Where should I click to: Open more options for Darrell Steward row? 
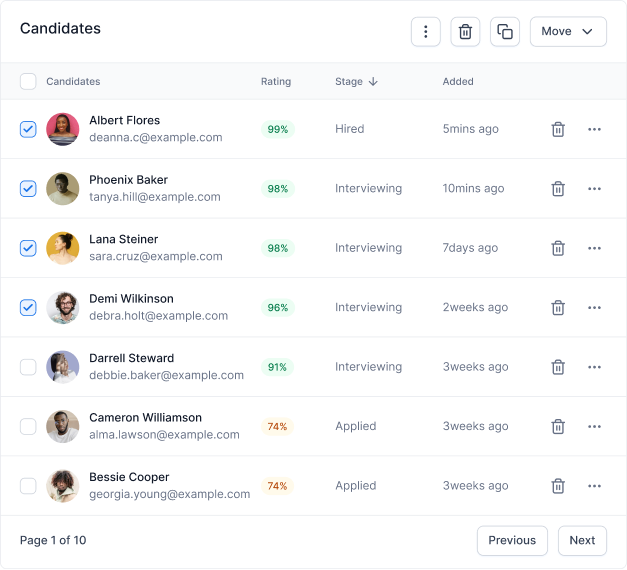tap(594, 367)
